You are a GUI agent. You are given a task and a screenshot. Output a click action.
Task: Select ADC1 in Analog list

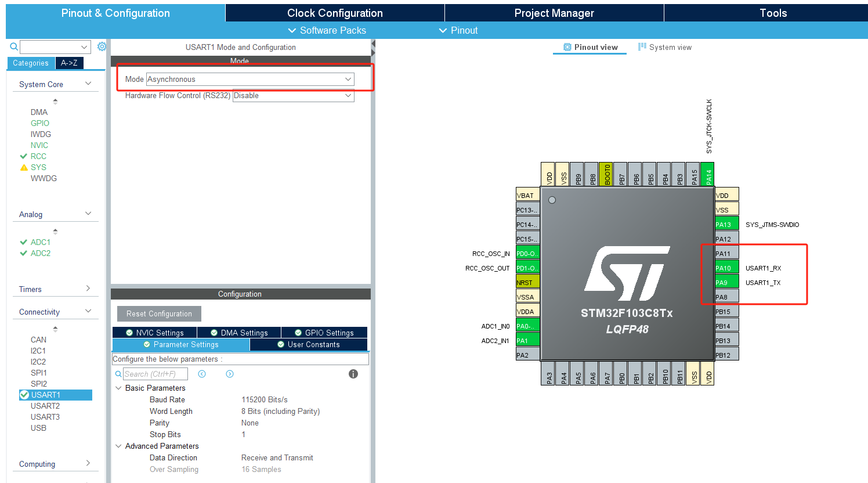pyautogui.click(x=40, y=242)
